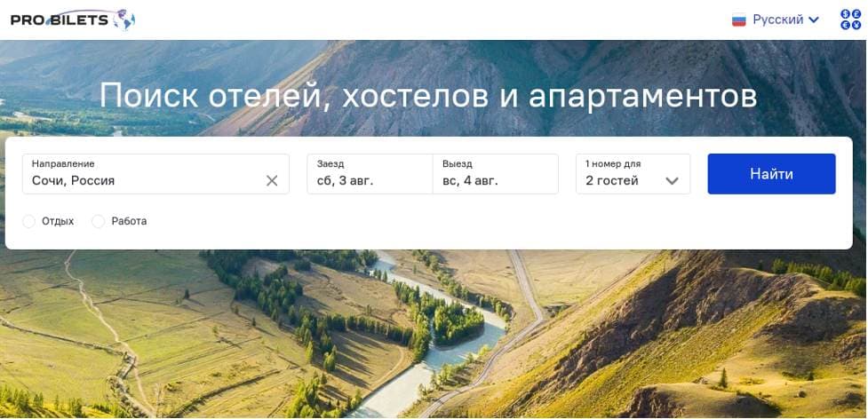868x419 pixels.
Task: Click the сб, 3 авг. date text
Action: pos(345,181)
